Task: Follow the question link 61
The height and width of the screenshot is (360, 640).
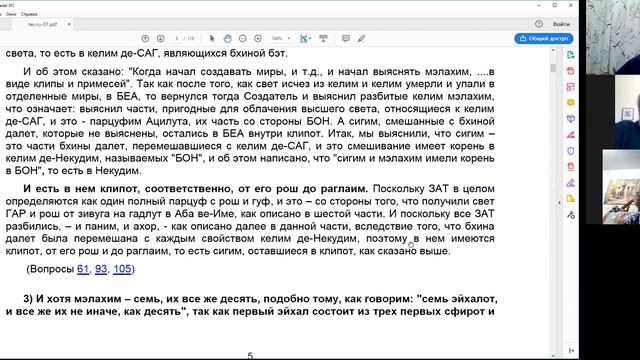Action: 83,269
